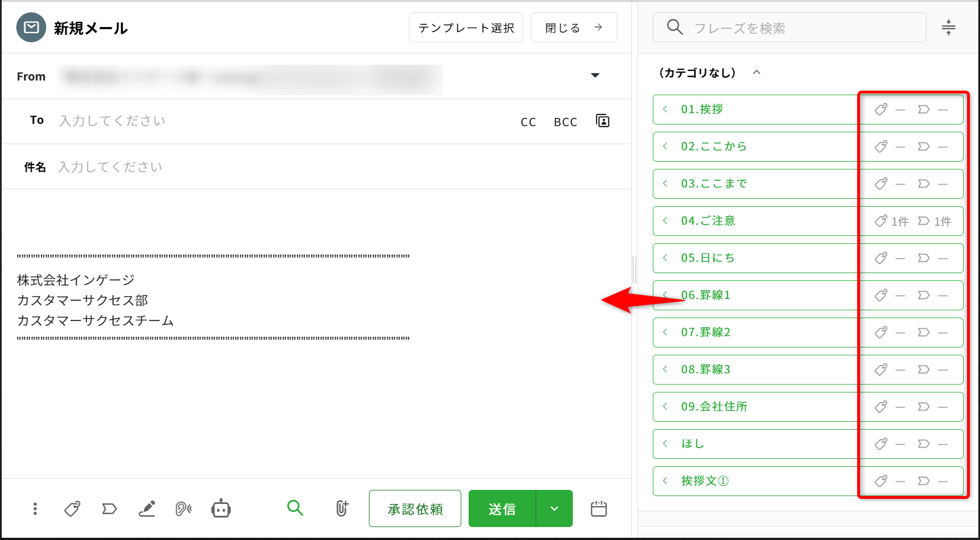Expand the From address dropdown
The height and width of the screenshot is (540, 980).
595,75
